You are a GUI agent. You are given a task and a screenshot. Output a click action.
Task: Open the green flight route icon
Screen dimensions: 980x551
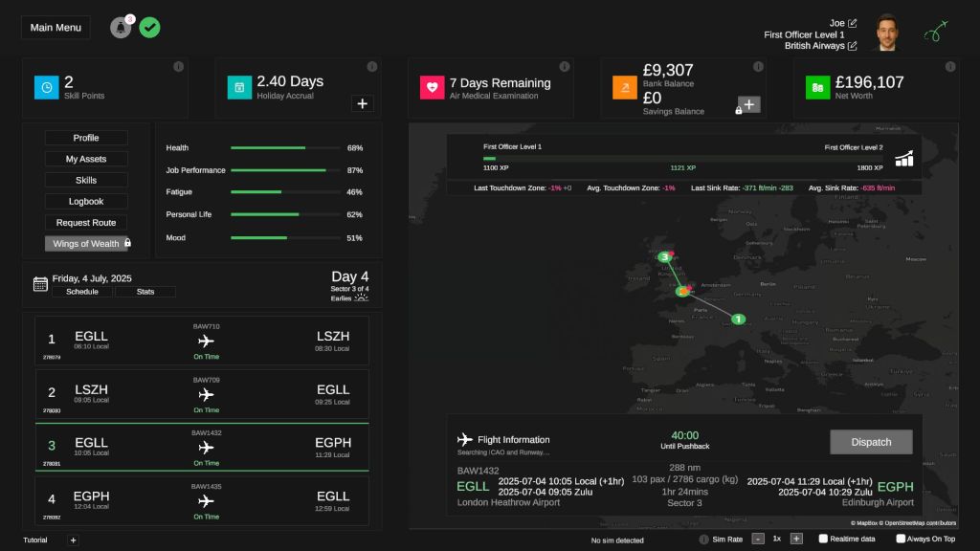[x=936, y=32]
